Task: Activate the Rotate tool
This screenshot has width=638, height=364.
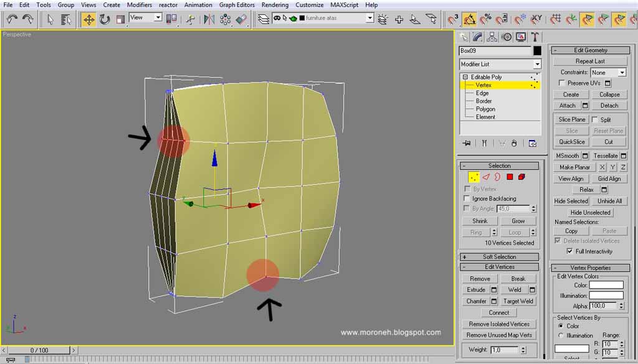Action: point(105,19)
